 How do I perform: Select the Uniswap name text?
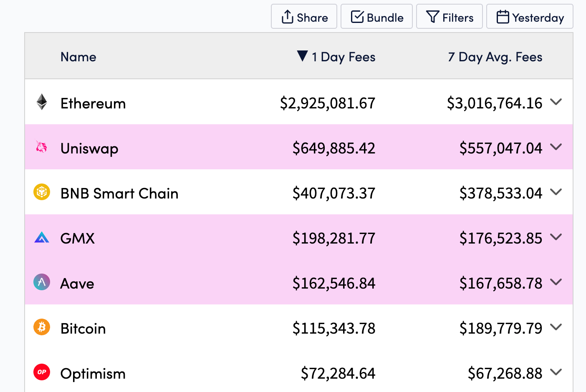pos(89,148)
